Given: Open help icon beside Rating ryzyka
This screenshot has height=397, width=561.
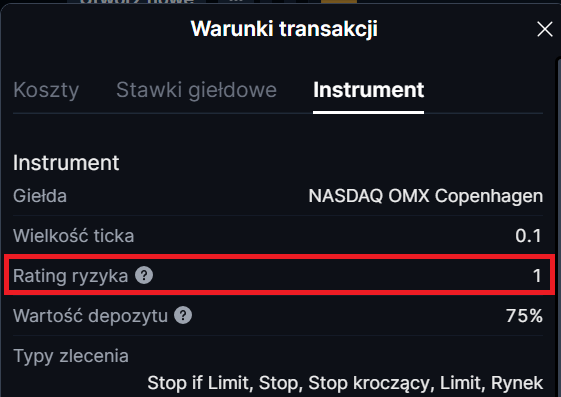Looking at the screenshot, I should (x=144, y=275).
